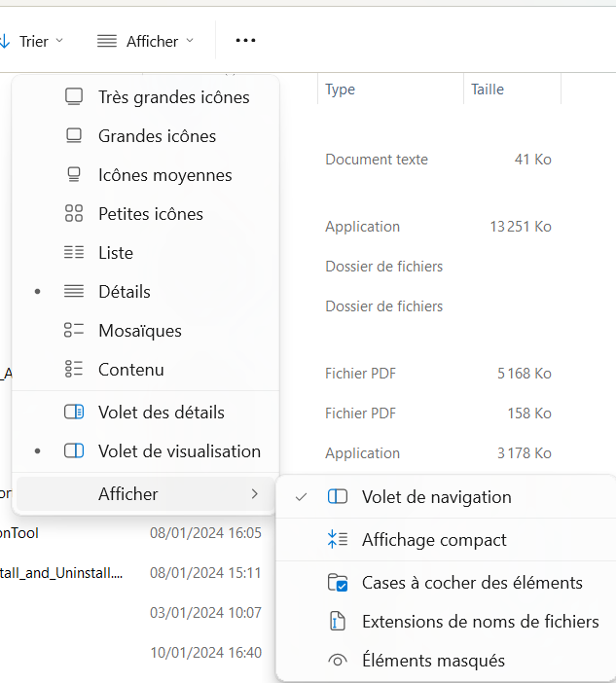Screen dimensions: 616x683
Task: Click the Taille column header
Action: pyautogui.click(x=488, y=90)
